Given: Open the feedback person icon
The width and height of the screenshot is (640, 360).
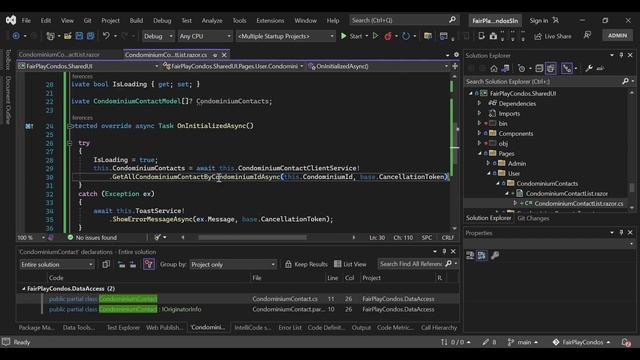Looking at the screenshot, I should coord(587,36).
